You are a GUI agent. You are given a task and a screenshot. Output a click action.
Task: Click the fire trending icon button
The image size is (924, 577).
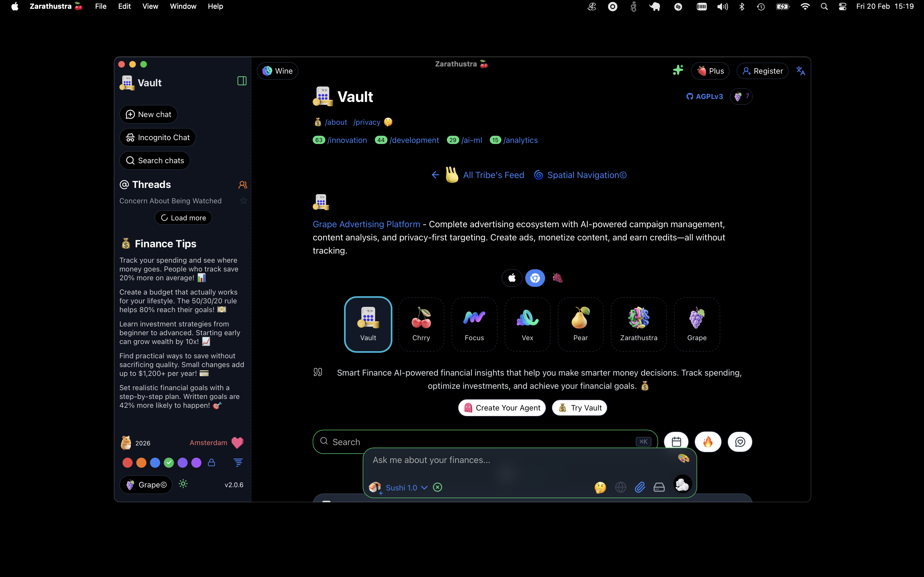click(x=708, y=442)
